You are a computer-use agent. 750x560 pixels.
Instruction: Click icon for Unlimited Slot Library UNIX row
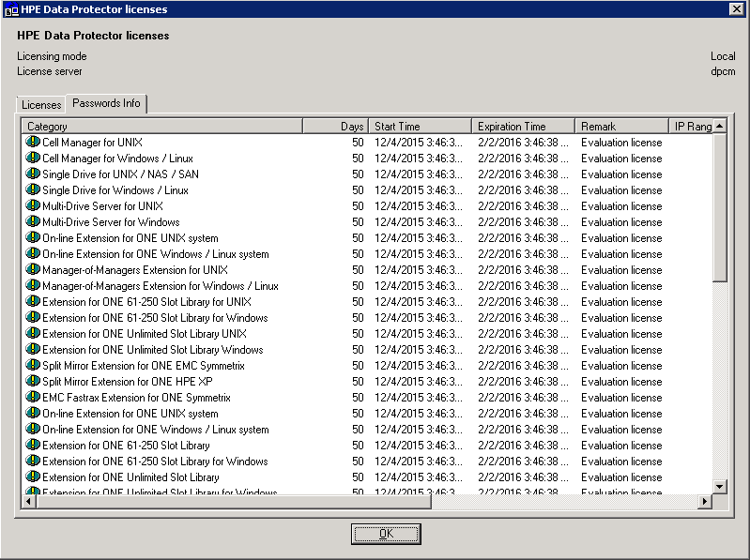(x=33, y=333)
